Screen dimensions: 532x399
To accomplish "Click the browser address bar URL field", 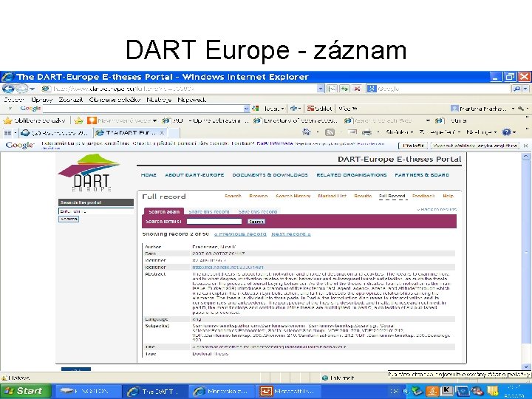I will pos(180,89).
